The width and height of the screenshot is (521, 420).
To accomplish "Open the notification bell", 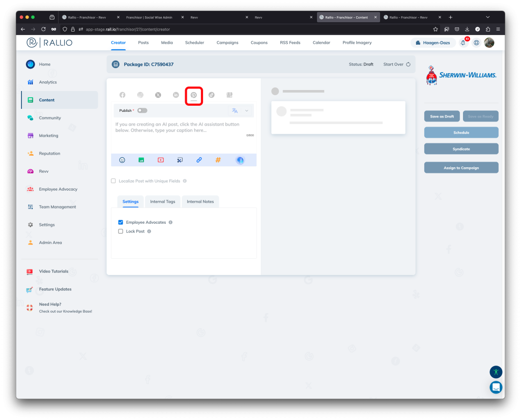I will tap(462, 43).
